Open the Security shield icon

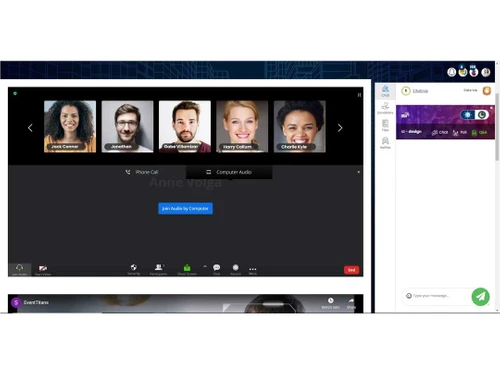pos(134,267)
